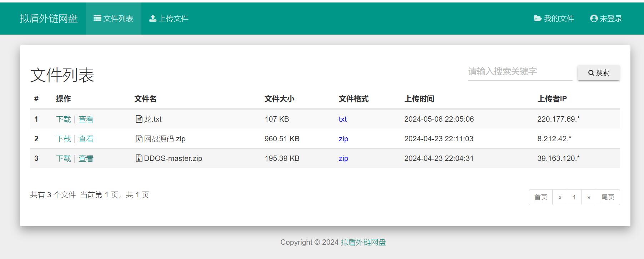Screen dimensions: 644x259
Task: Click the magnifier icon in search button
Action: coord(591,73)
